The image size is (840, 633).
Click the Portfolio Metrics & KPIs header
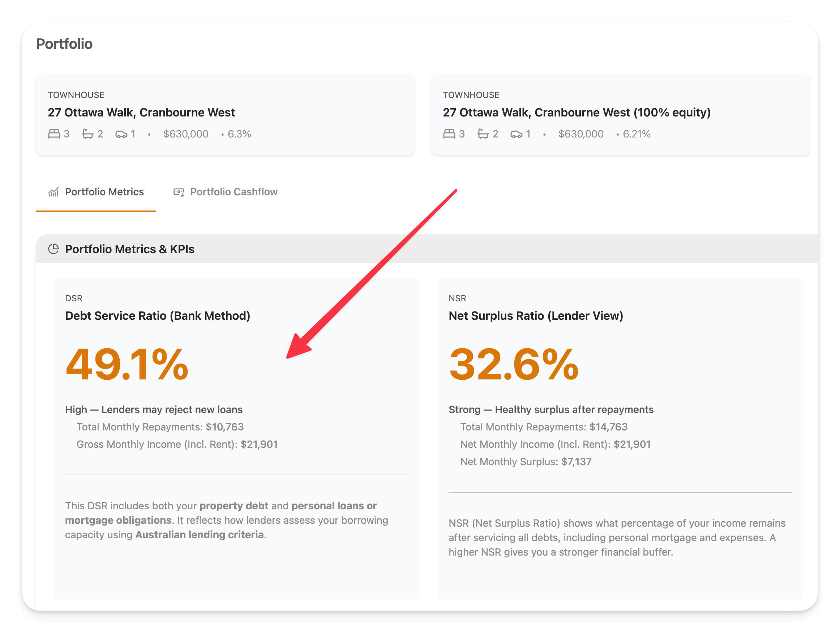click(427, 249)
